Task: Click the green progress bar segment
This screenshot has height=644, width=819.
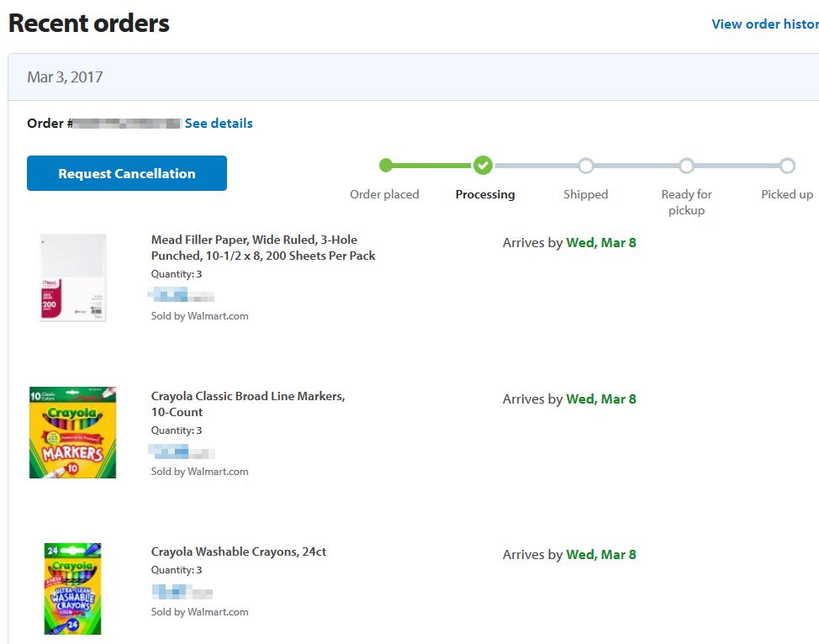Action: 432,166
